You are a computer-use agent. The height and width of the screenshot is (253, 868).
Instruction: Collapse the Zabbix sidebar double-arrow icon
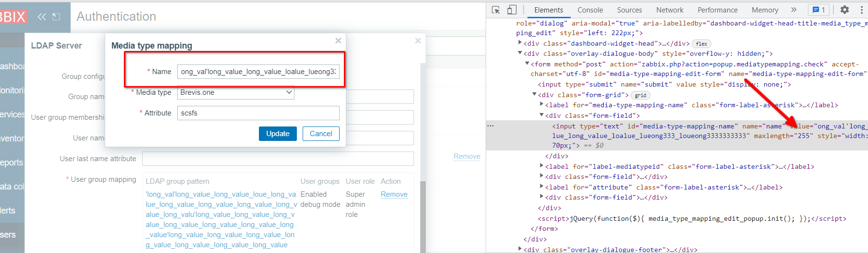pyautogui.click(x=42, y=17)
